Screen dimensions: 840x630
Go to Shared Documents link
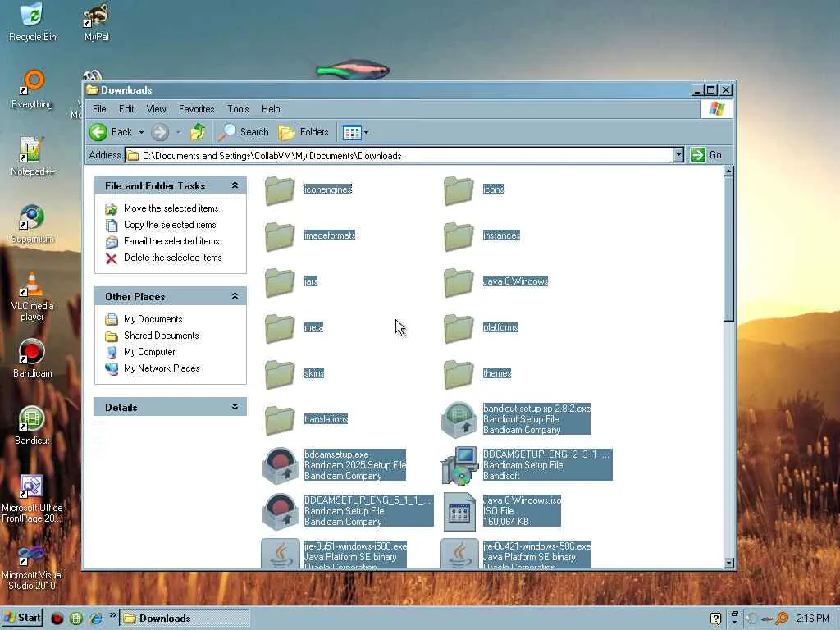coord(162,336)
